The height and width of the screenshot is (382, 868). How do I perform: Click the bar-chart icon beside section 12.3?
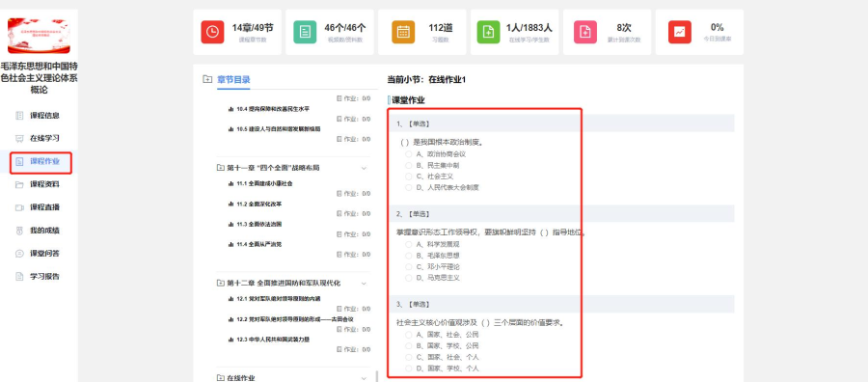(231, 340)
